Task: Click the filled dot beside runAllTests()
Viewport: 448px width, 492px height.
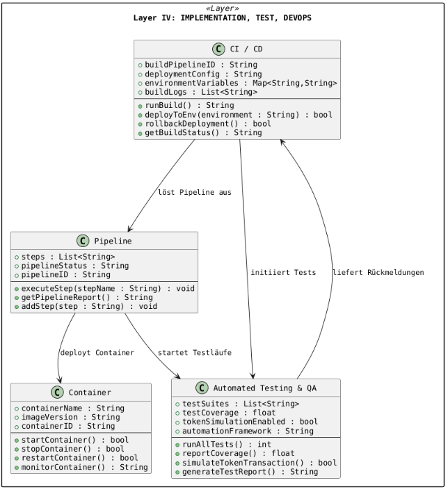Action: (x=178, y=445)
